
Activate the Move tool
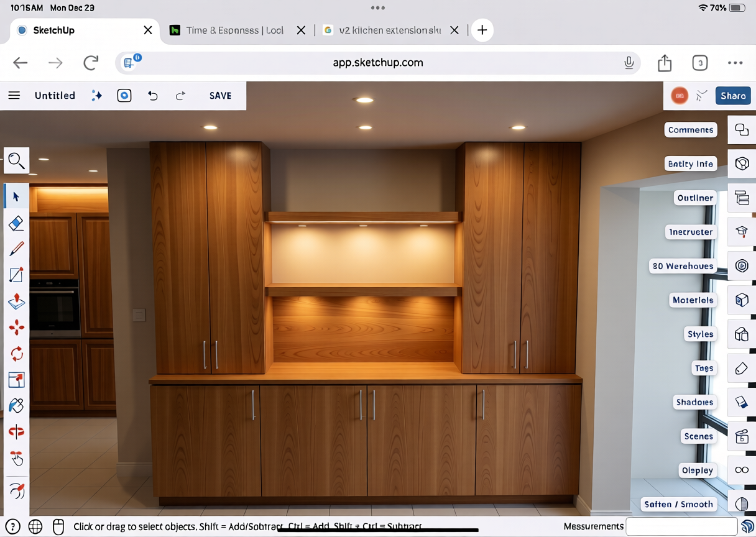(x=16, y=328)
